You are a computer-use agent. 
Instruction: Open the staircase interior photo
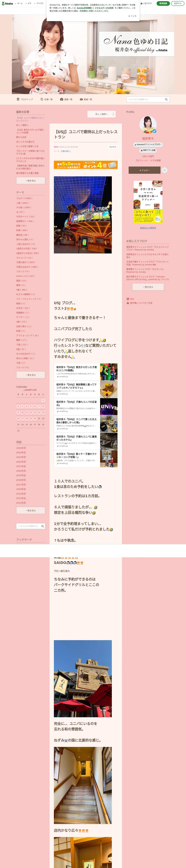tap(83, 785)
